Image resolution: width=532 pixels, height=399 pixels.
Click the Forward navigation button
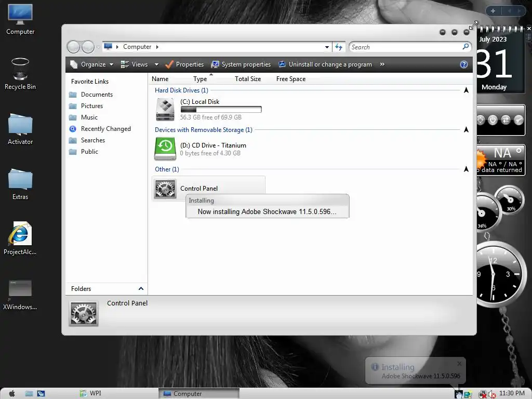point(88,47)
